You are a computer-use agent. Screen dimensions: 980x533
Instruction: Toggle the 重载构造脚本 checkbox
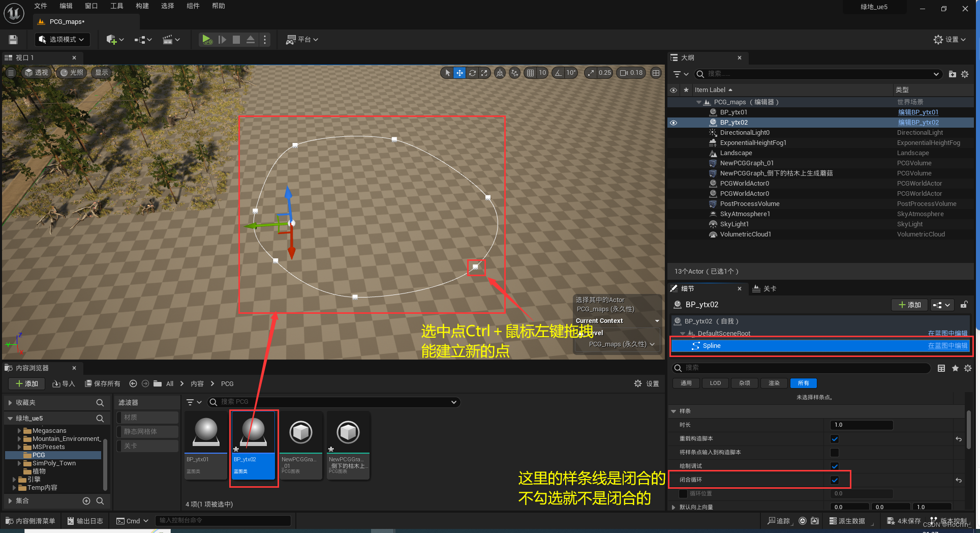pos(835,439)
